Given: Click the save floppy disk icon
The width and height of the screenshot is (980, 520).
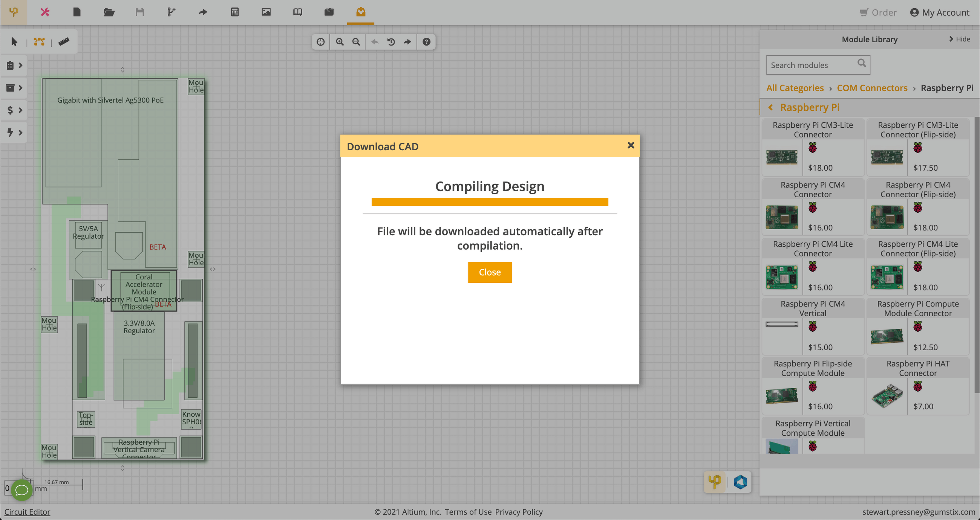Looking at the screenshot, I should (x=139, y=12).
